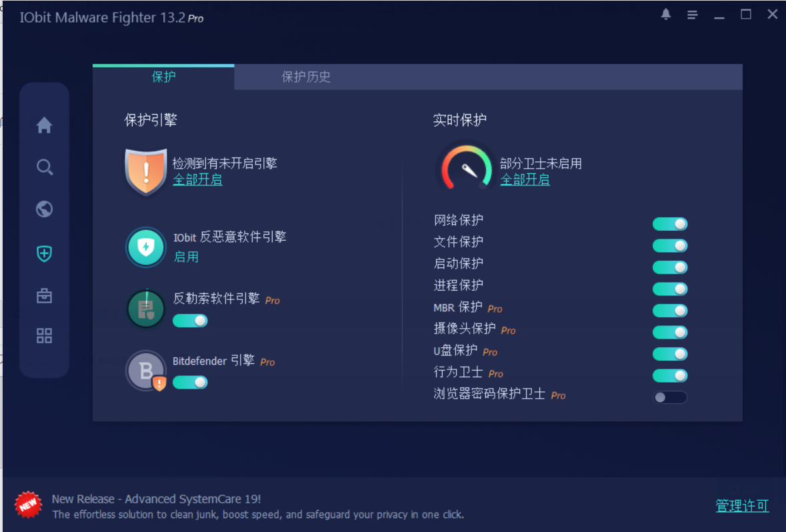Select the 保护 tab
The height and width of the screenshot is (532, 786).
coord(163,77)
